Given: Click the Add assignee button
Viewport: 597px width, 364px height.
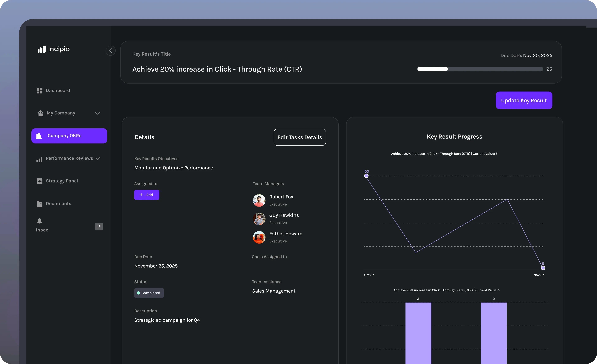Looking at the screenshot, I should coord(147,195).
